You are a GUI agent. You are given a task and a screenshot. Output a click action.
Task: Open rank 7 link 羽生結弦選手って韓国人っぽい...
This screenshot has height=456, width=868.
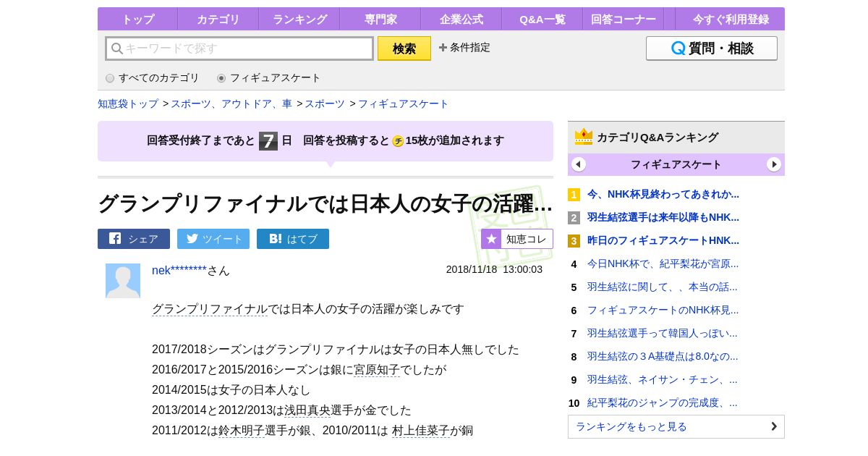[x=663, y=333]
